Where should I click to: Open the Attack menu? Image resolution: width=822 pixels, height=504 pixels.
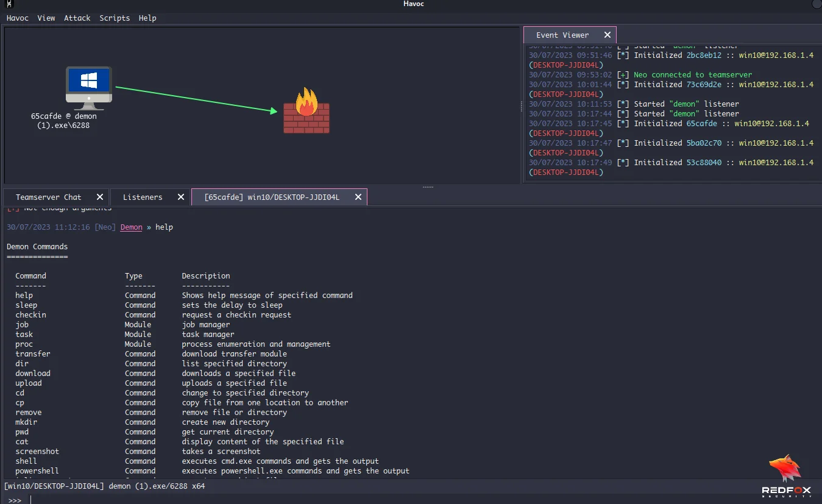pyautogui.click(x=77, y=18)
